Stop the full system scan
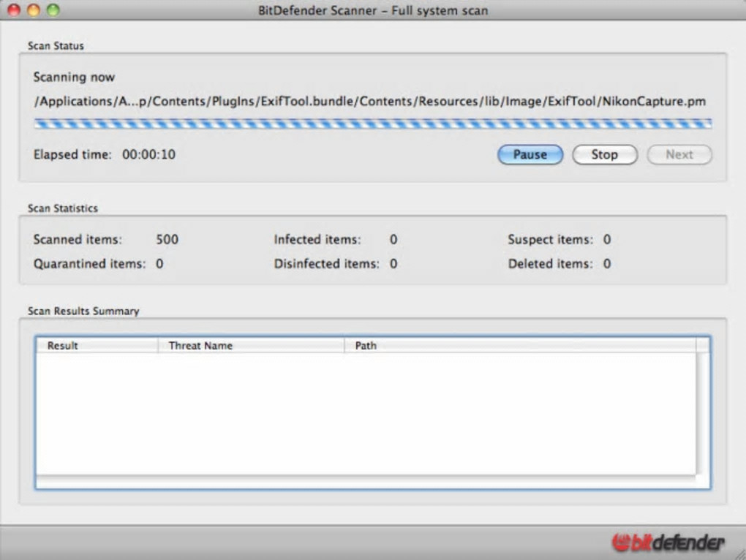The image size is (746, 560). (605, 154)
